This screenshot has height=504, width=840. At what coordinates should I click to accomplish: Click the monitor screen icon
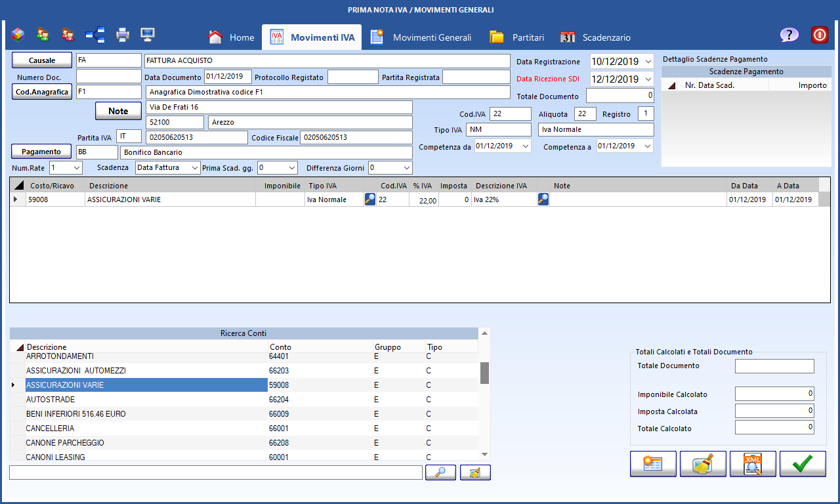(x=148, y=34)
